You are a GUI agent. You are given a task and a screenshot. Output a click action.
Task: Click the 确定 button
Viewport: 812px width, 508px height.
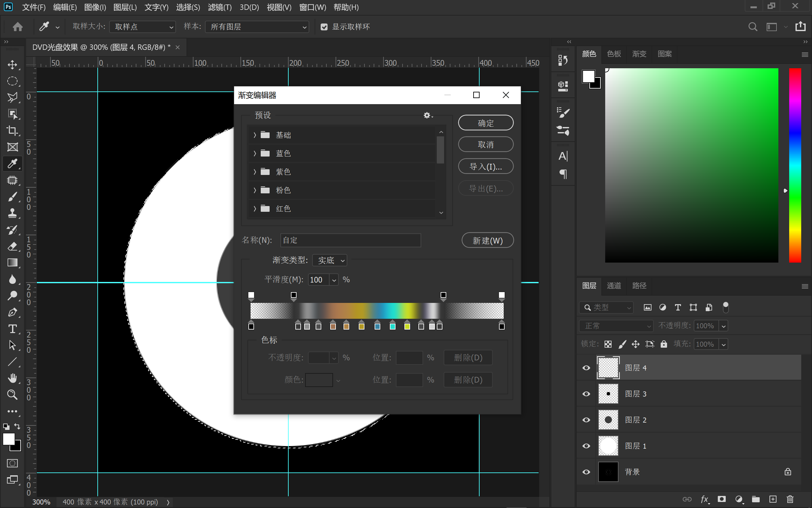point(486,123)
